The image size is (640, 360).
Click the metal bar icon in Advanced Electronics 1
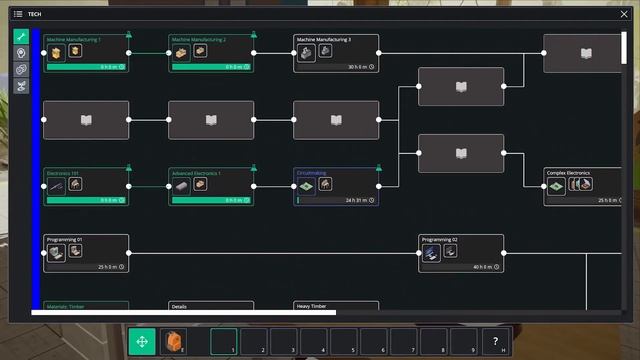click(181, 187)
